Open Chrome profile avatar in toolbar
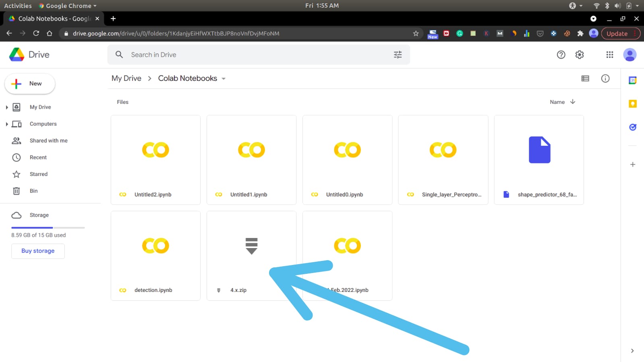Viewport: 644px width, 362px height. 594,33
